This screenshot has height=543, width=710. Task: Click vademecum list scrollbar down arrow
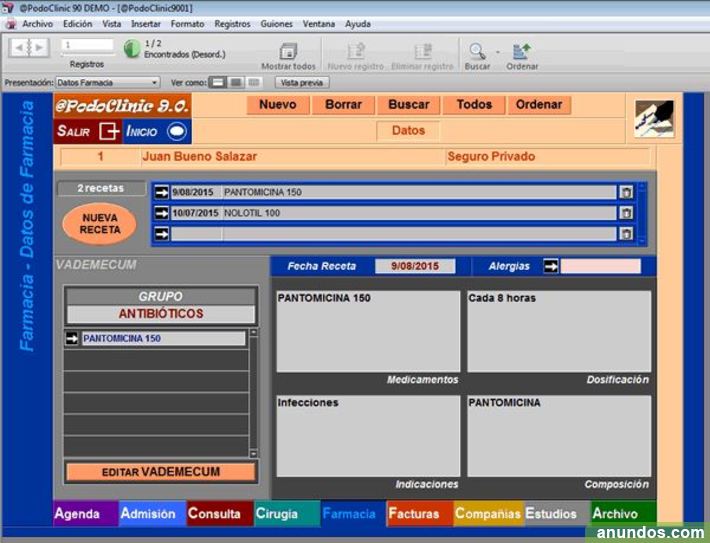click(x=254, y=453)
